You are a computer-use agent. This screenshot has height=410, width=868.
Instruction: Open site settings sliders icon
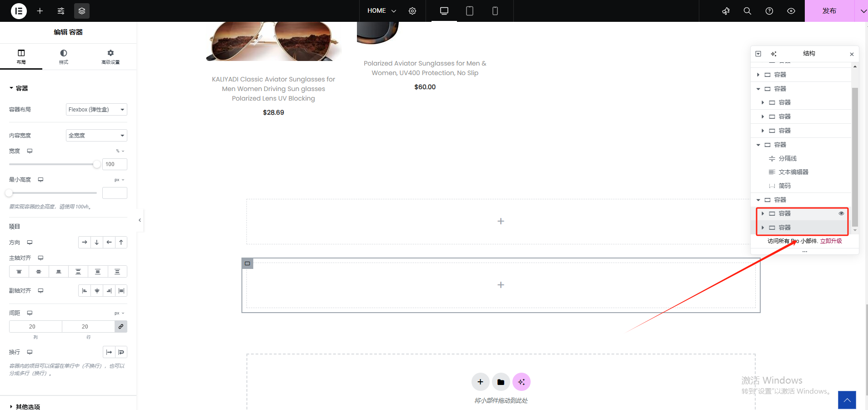61,11
